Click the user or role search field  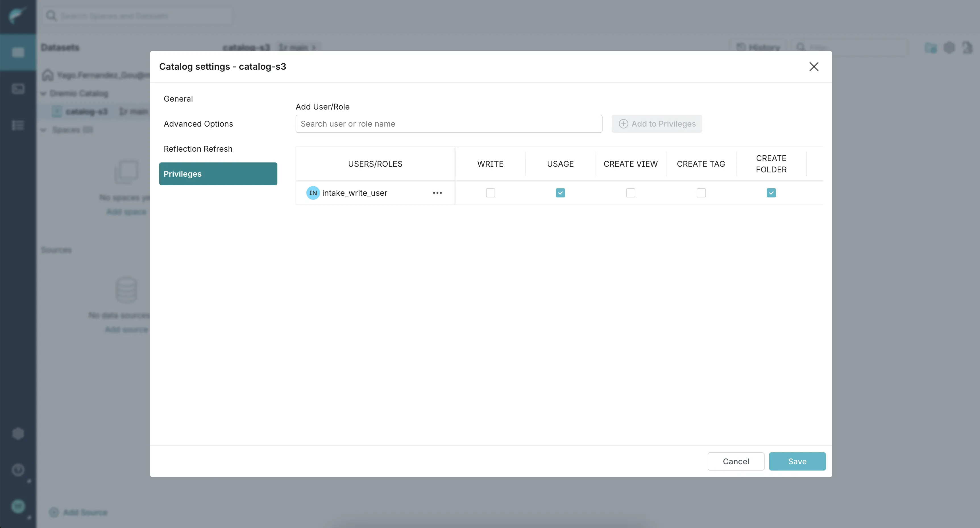click(x=449, y=124)
